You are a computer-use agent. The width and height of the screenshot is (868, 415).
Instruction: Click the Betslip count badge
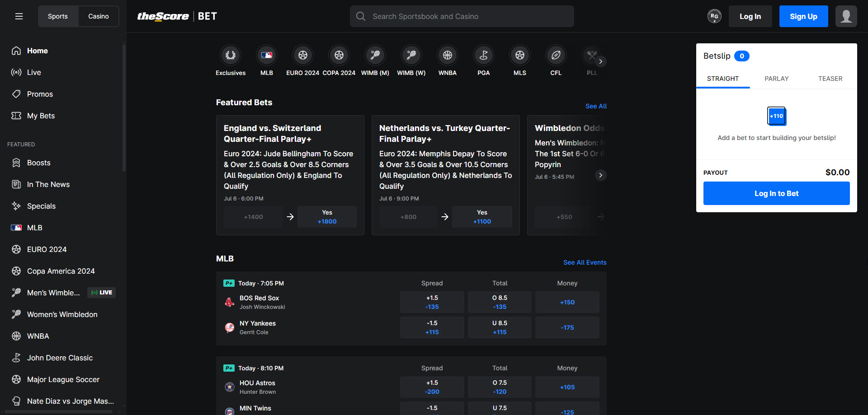coord(741,56)
